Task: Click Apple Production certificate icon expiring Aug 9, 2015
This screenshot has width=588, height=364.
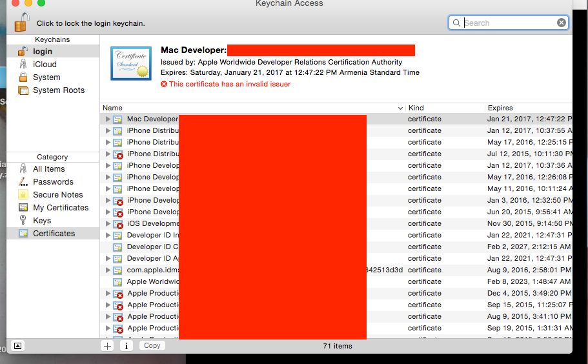Action: click(118, 317)
